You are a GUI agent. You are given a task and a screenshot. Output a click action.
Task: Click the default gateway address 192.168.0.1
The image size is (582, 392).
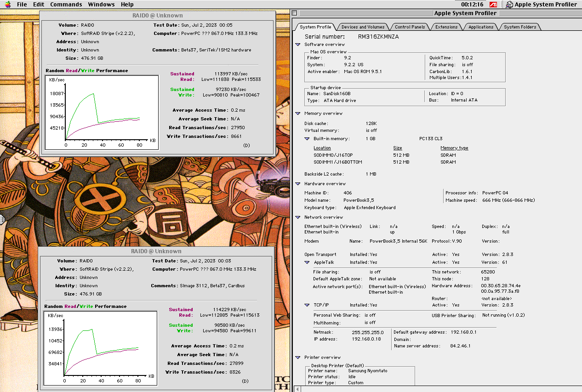tap(463, 332)
